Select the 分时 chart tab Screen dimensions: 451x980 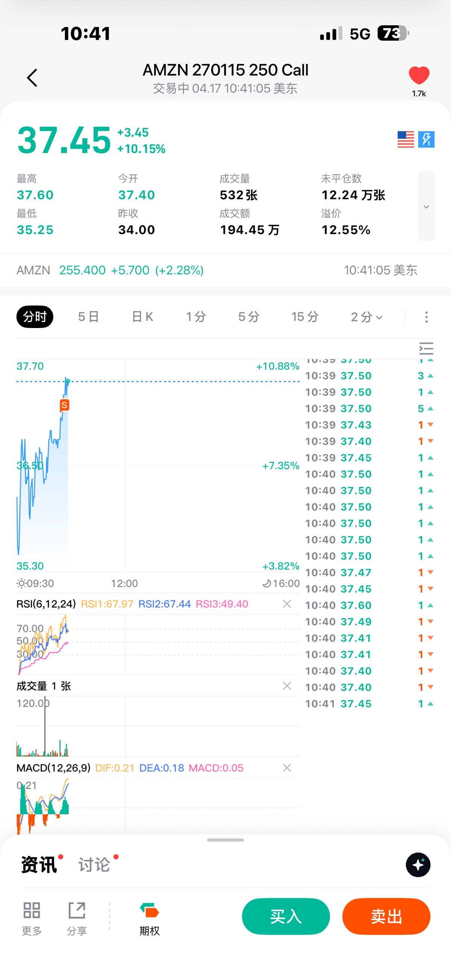point(35,316)
